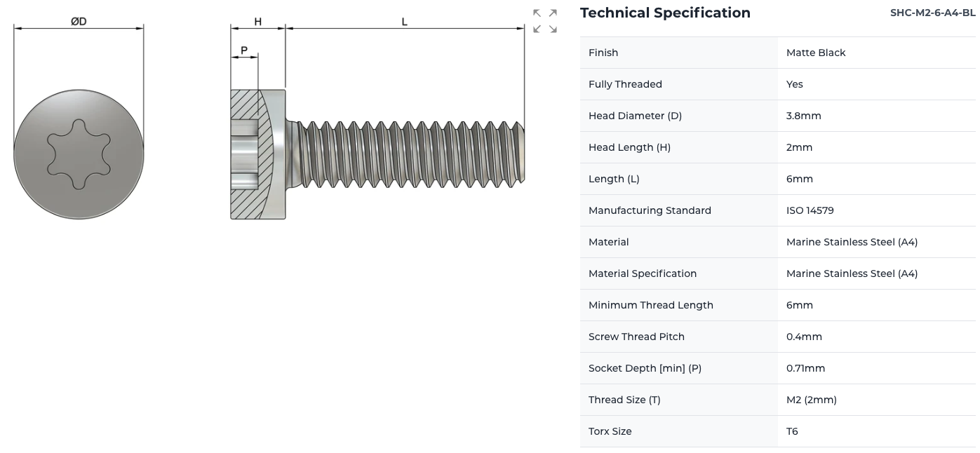Click the Head Length (H) row label
The width and height of the screenshot is (980, 453).
tap(629, 147)
